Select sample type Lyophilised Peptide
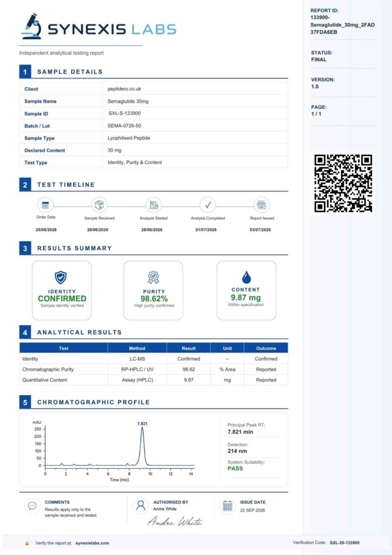Image resolution: width=392 pixels, height=555 pixels. [x=129, y=138]
